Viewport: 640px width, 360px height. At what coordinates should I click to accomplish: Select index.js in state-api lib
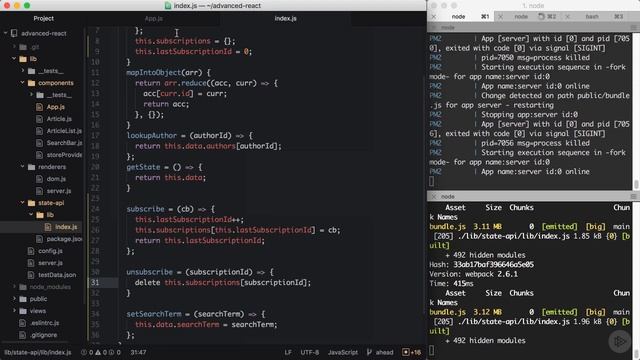click(x=66, y=227)
